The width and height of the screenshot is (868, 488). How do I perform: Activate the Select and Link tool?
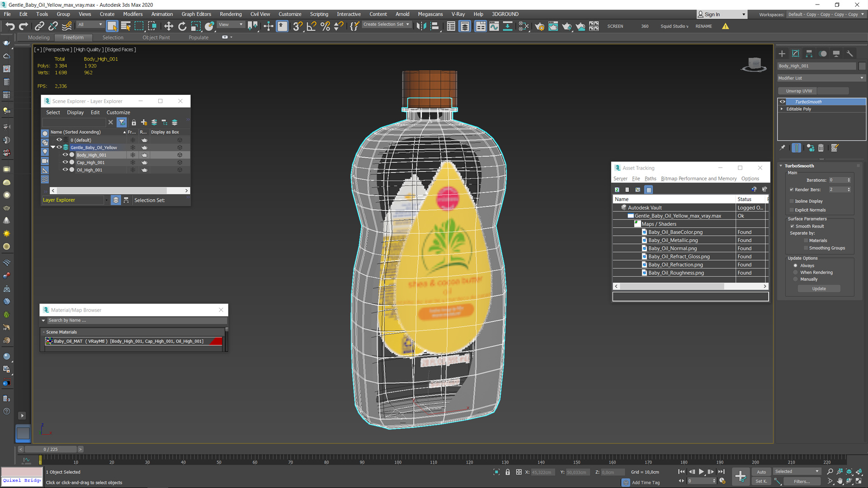pos(39,26)
